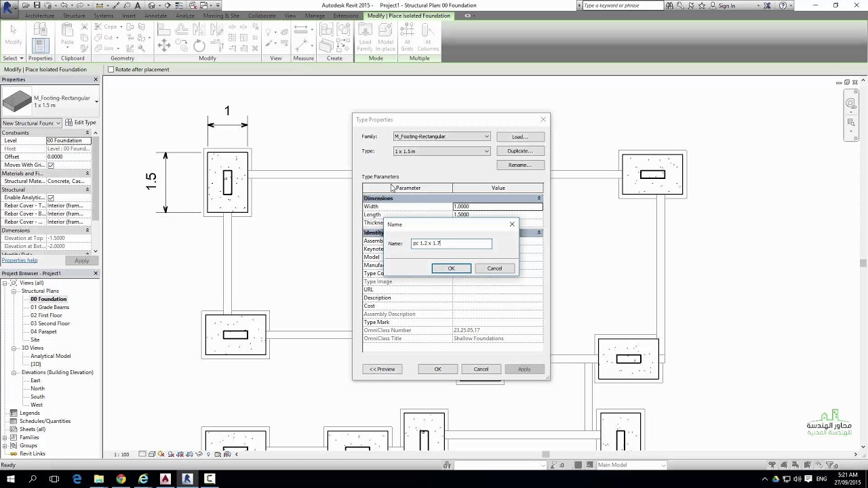The height and width of the screenshot is (488, 868).
Task: Select the Rotate tool in Modify panel
Action: [199, 45]
